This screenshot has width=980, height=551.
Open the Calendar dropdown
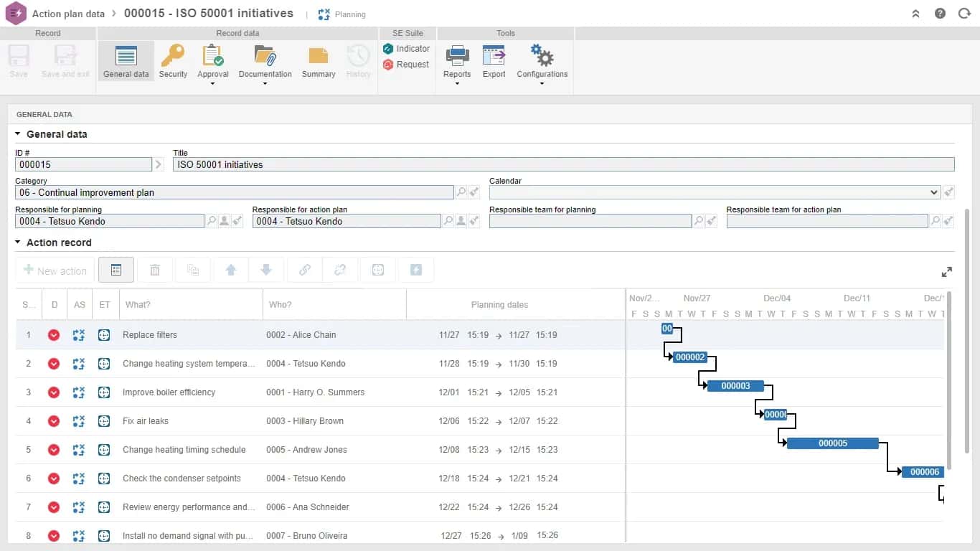click(715, 192)
